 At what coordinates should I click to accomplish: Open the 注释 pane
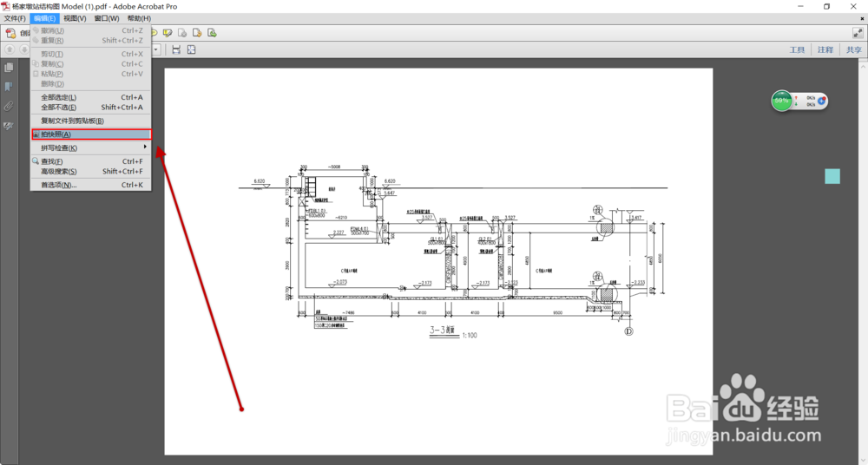coord(825,49)
